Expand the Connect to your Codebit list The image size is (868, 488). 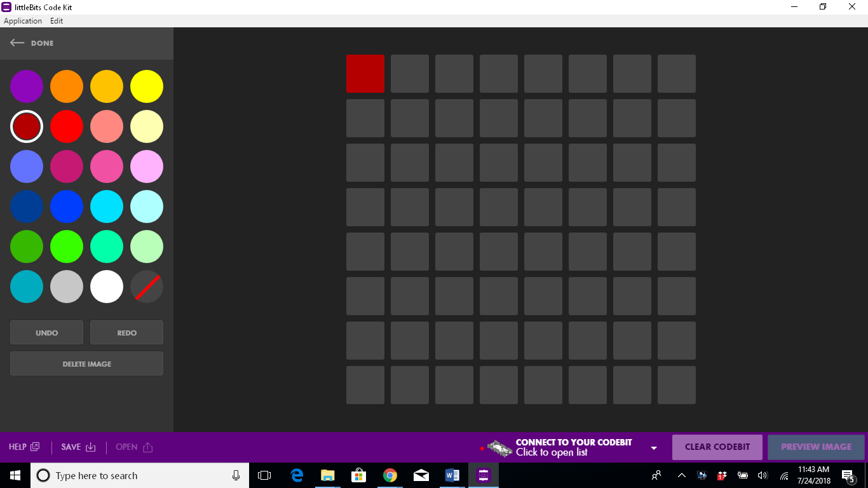[654, 448]
